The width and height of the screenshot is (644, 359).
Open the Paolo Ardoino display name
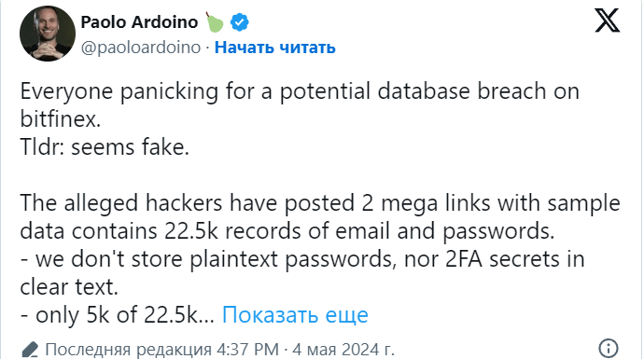click(x=139, y=22)
